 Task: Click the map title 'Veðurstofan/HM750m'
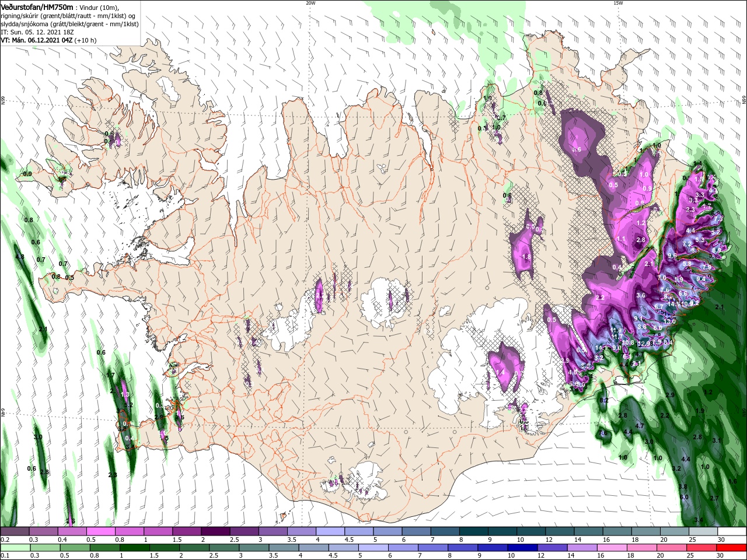pyautogui.click(x=37, y=6)
